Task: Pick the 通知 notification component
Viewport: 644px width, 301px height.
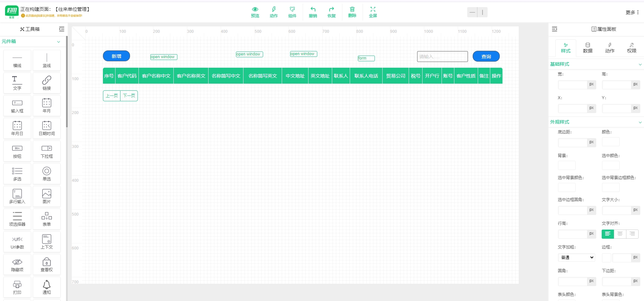Action: (47, 287)
